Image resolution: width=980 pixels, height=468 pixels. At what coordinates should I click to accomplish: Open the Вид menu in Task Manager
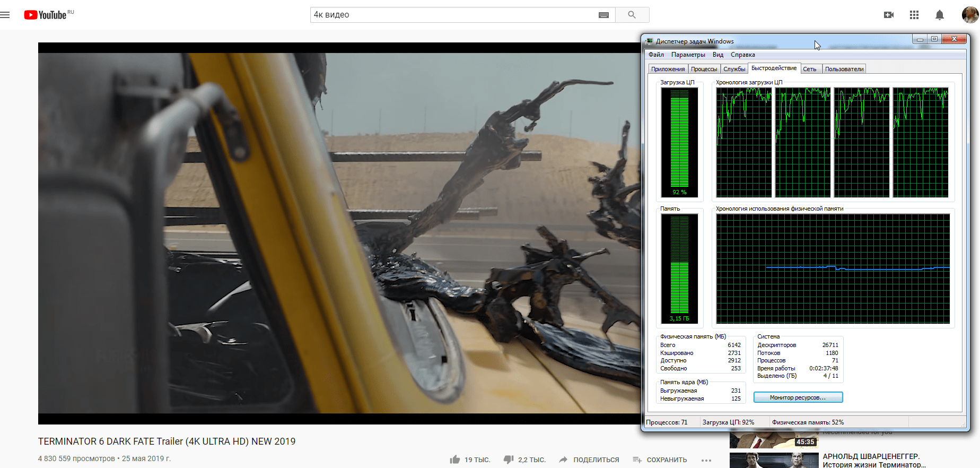(x=718, y=55)
